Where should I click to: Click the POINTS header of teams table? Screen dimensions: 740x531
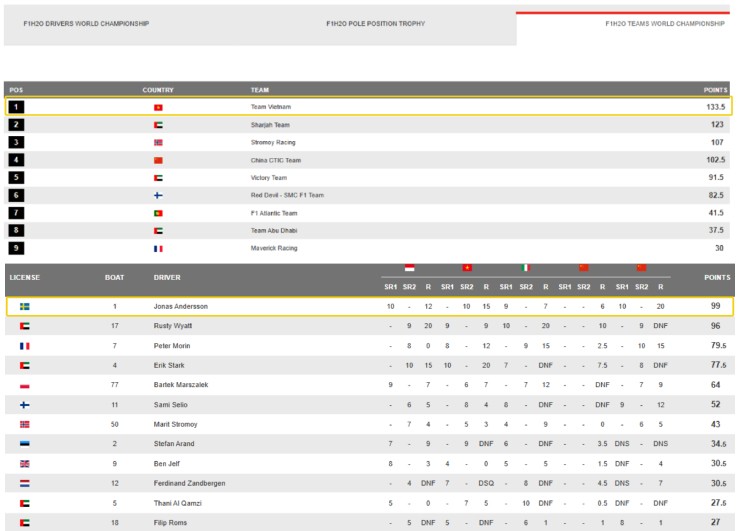pyautogui.click(x=712, y=89)
